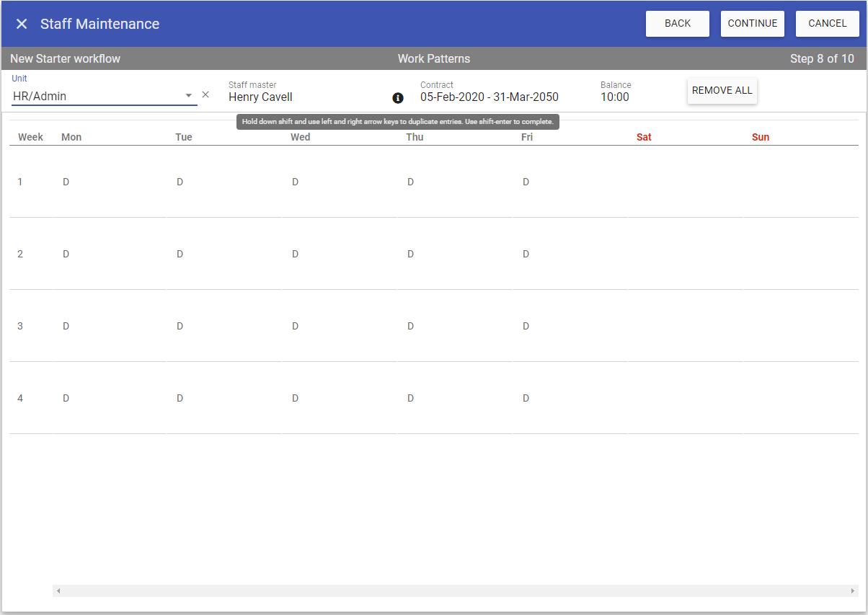
Task: Click empty Sunday cell in week 2
Action: click(x=800, y=254)
